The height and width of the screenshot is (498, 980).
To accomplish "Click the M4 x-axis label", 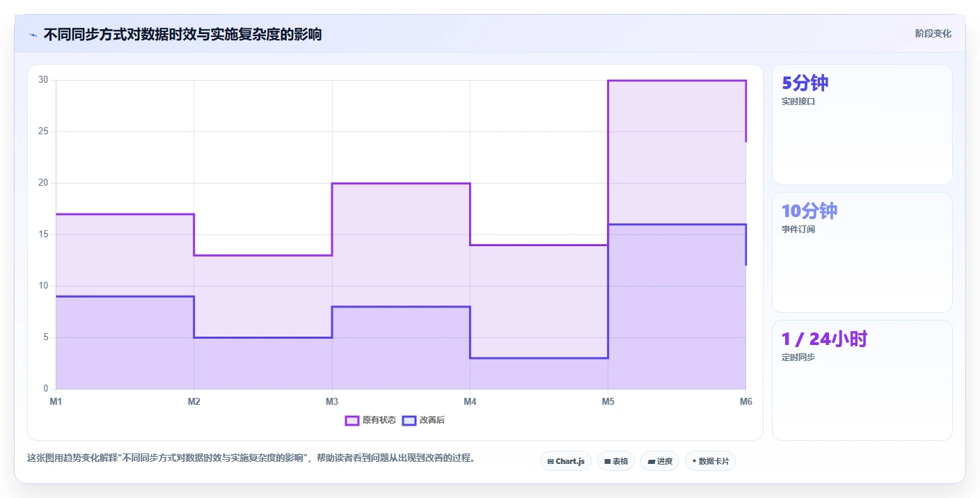I will point(470,401).
